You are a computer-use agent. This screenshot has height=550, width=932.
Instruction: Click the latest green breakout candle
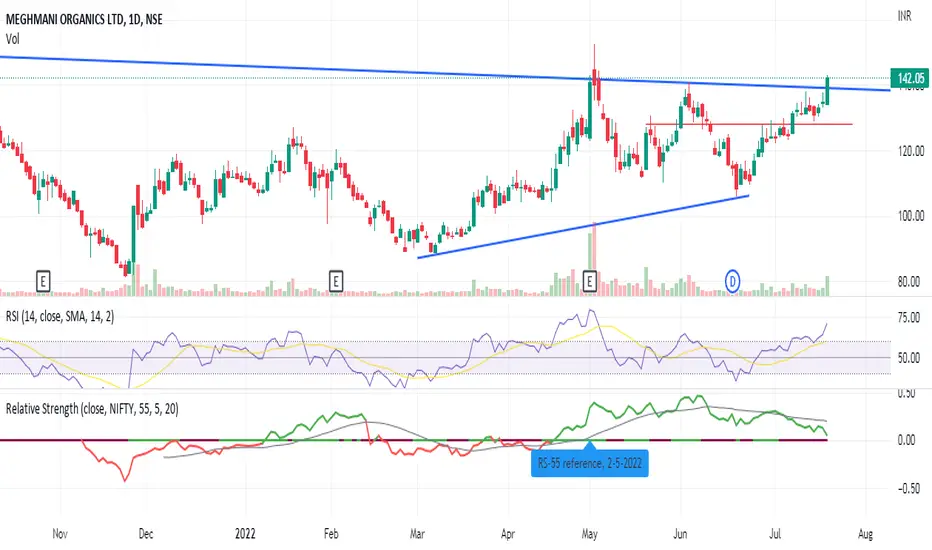pos(827,90)
